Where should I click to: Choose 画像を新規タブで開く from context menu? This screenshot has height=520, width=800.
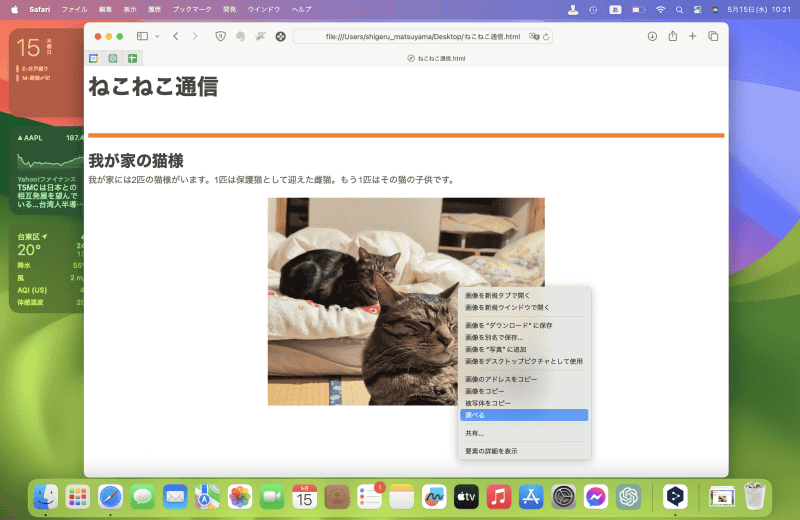pyautogui.click(x=524, y=295)
